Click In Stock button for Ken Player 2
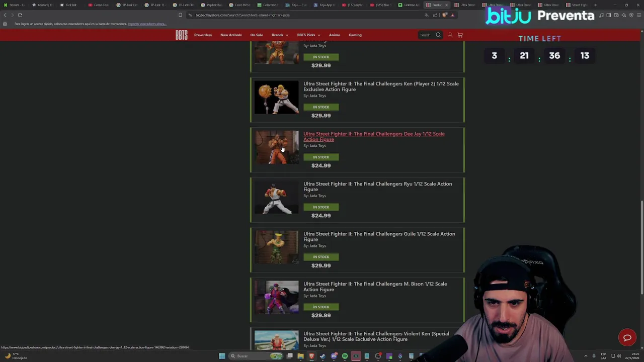 tap(321, 107)
